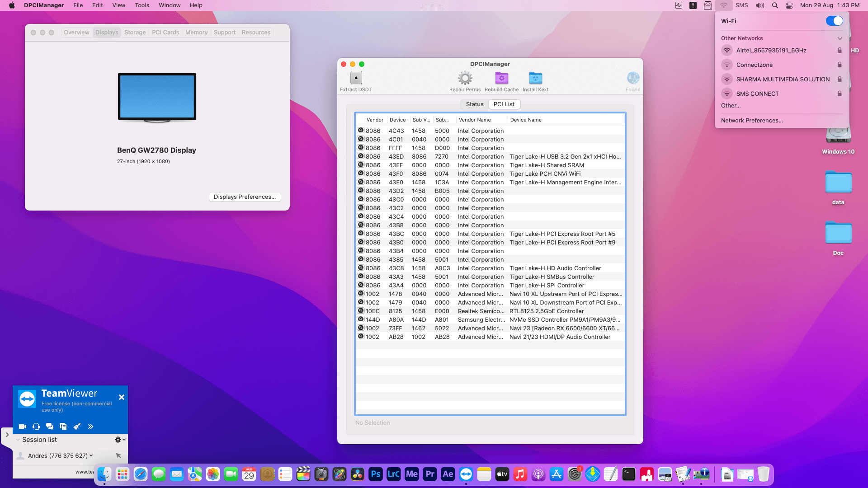Image resolution: width=868 pixels, height=488 pixels.
Task: Collapse the Other Networks chevron
Action: click(x=840, y=38)
